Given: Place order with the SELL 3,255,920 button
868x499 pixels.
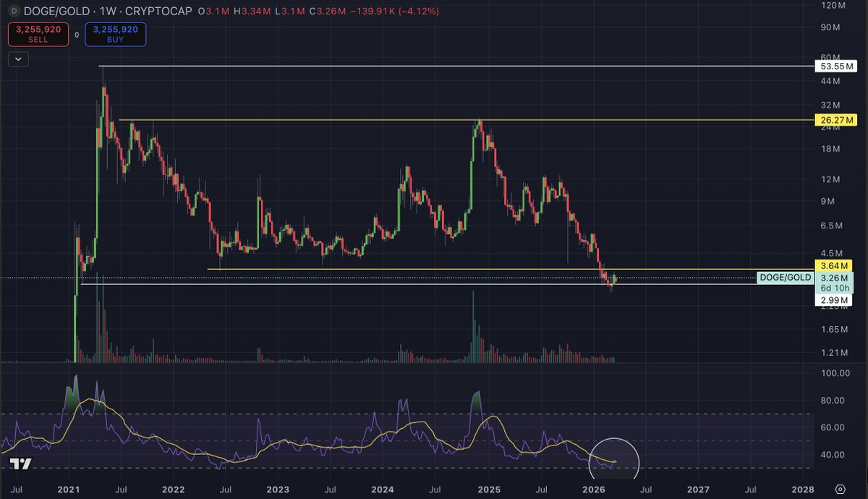Looking at the screenshot, I should [38, 33].
